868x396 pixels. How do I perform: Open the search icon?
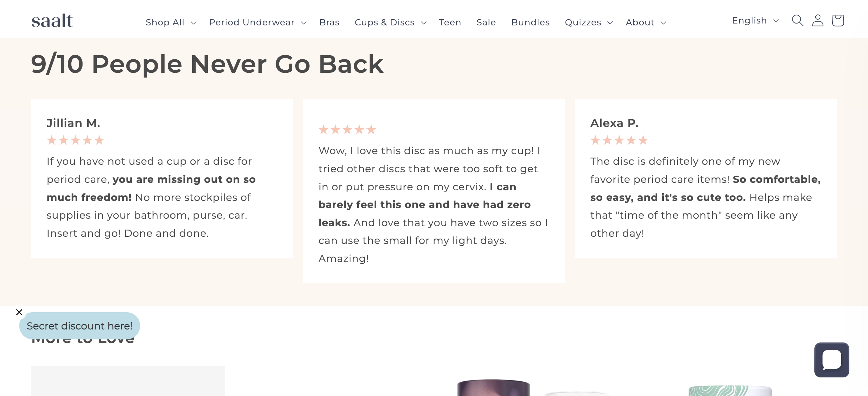coord(797,21)
